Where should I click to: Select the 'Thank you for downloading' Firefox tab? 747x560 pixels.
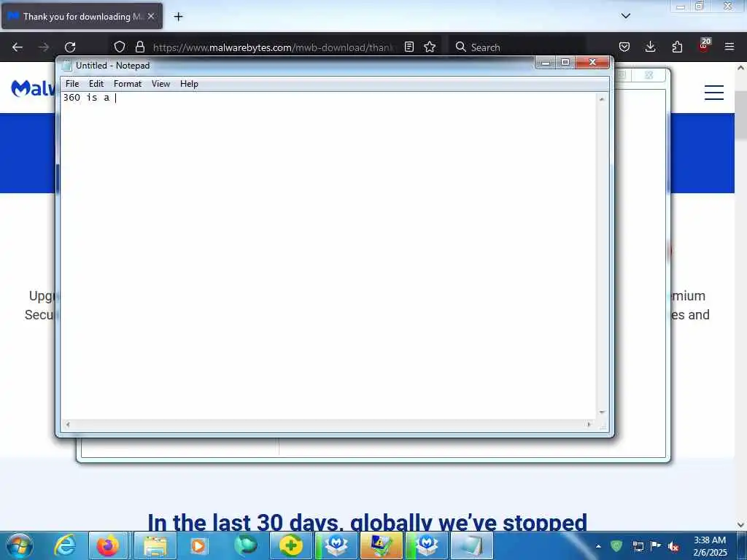point(82,16)
